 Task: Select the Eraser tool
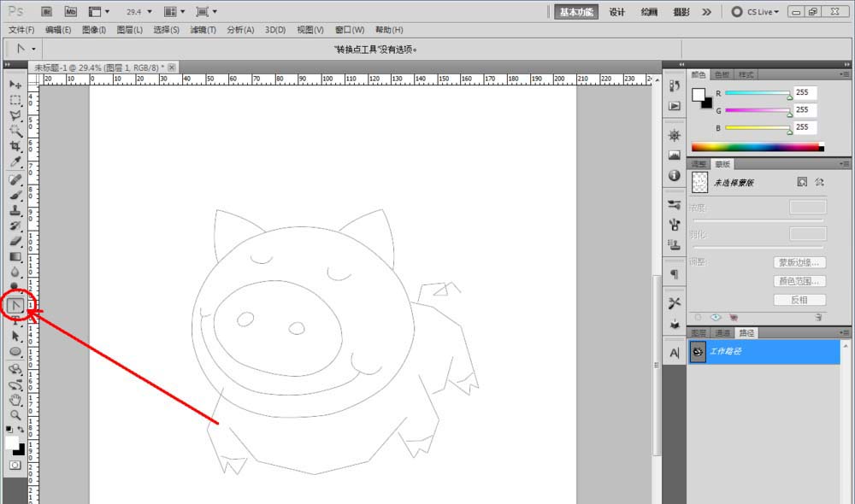pyautogui.click(x=15, y=241)
